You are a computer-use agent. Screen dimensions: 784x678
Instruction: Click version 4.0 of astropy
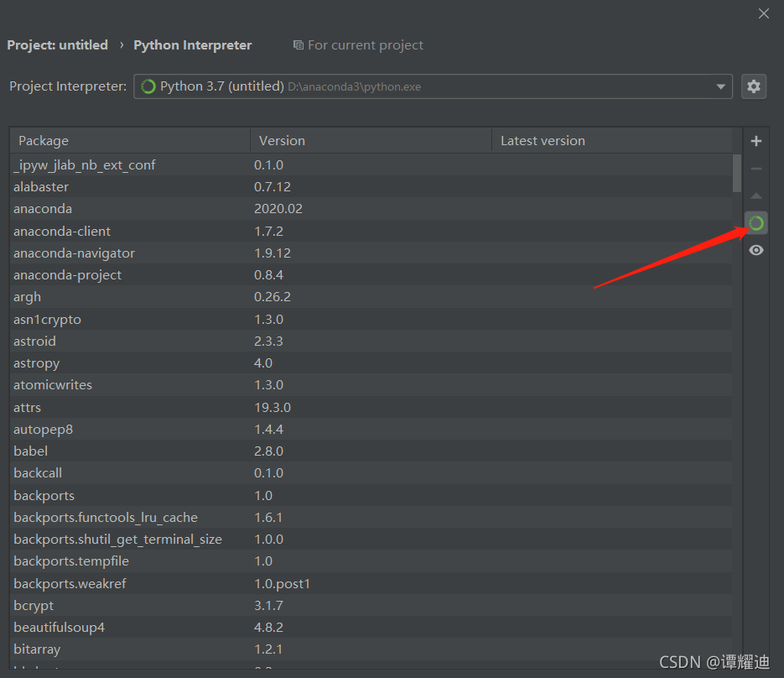point(263,362)
